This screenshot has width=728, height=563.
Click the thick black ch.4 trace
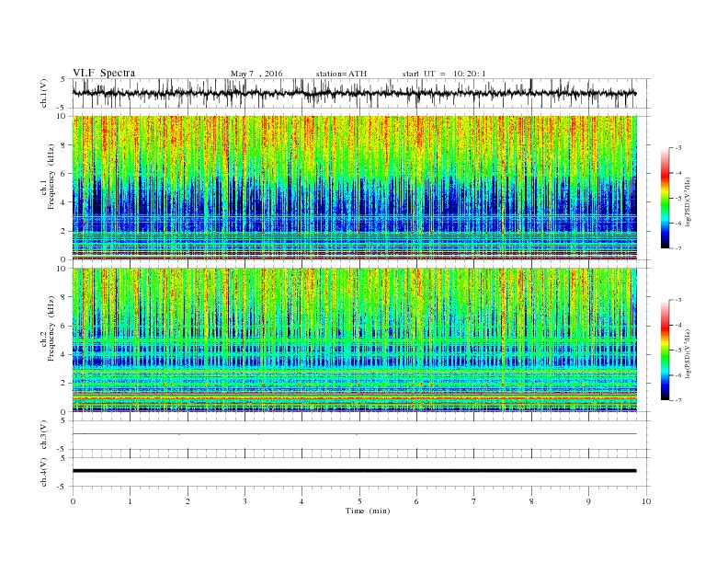(354, 471)
